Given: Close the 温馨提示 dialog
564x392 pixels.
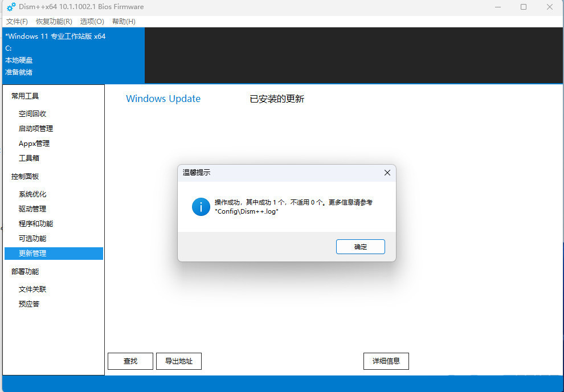Looking at the screenshot, I should point(387,173).
